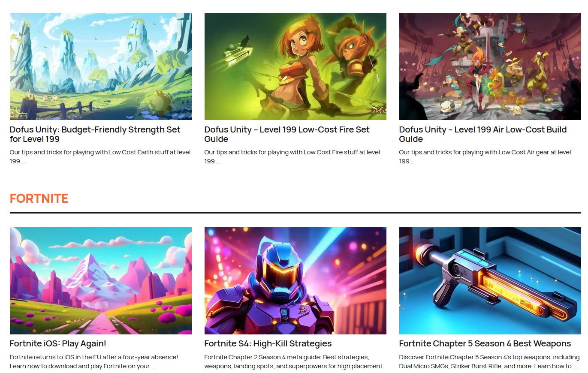Image resolution: width=588 pixels, height=373 pixels.
Task: Go to the orange FORTNITE section heading
Action: [x=39, y=199]
